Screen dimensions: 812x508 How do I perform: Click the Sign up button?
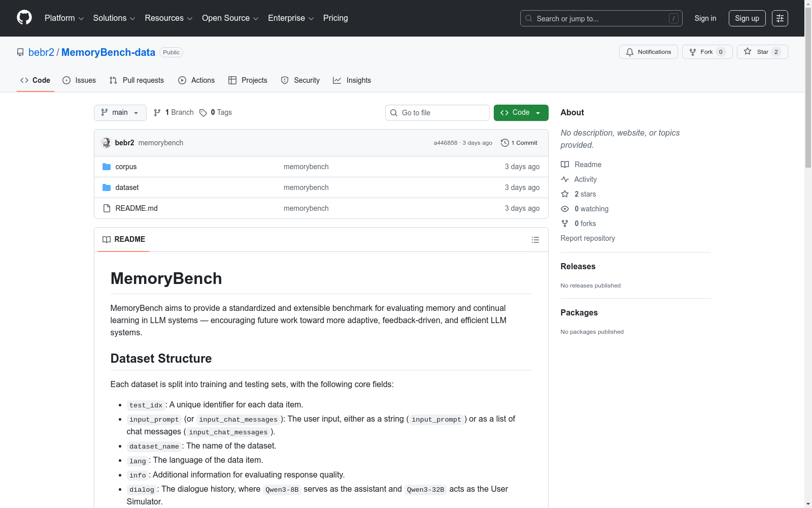click(x=747, y=18)
